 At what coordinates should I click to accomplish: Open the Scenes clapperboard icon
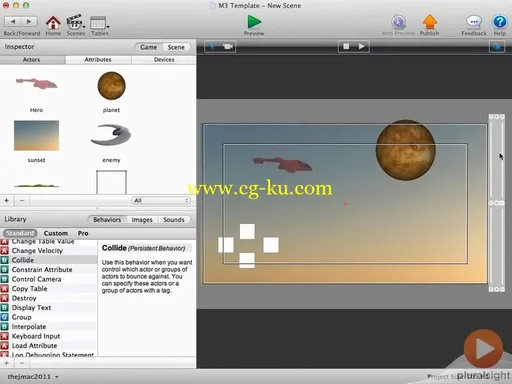75,22
